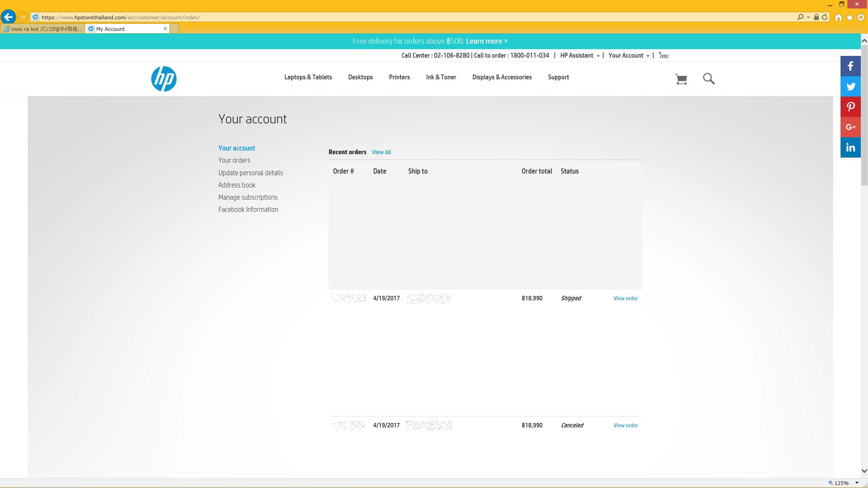Click Learn more in the delivery banner
The height and width of the screenshot is (488, 868).
tap(486, 41)
